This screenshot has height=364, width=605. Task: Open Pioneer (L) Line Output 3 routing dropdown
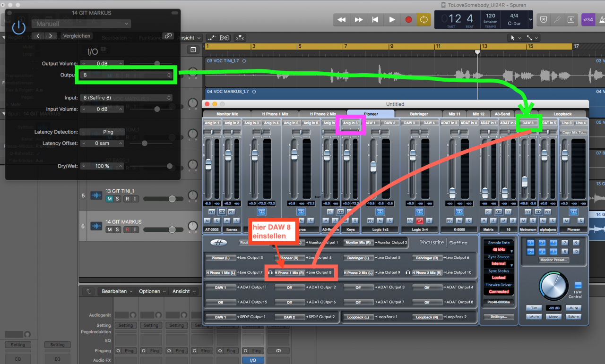tap(221, 258)
